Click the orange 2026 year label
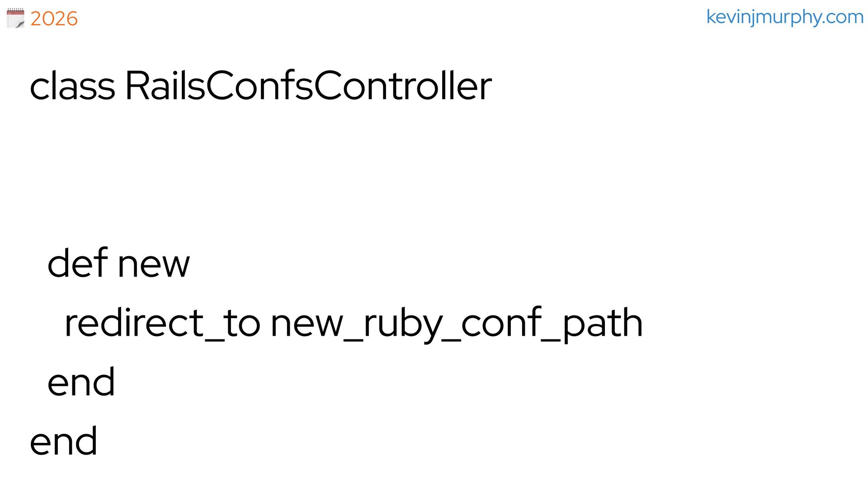868x488 pixels. point(54,19)
